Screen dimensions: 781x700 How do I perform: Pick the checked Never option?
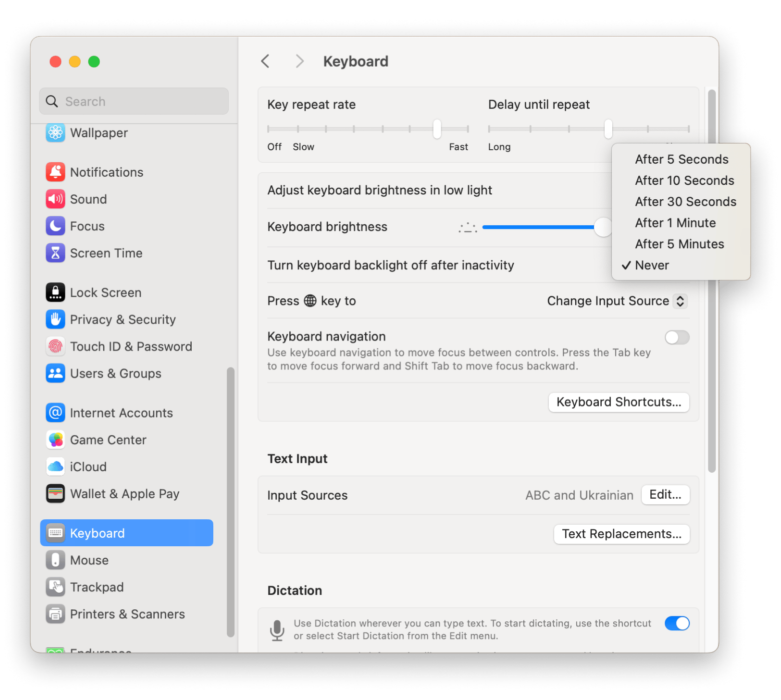coord(651,265)
